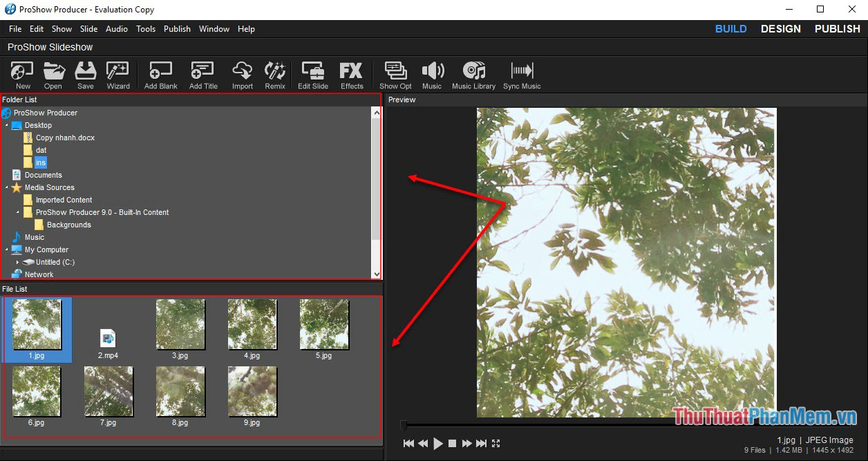The width and height of the screenshot is (868, 461).
Task: Select the 5.jpg thumbnail
Action: pos(324,325)
